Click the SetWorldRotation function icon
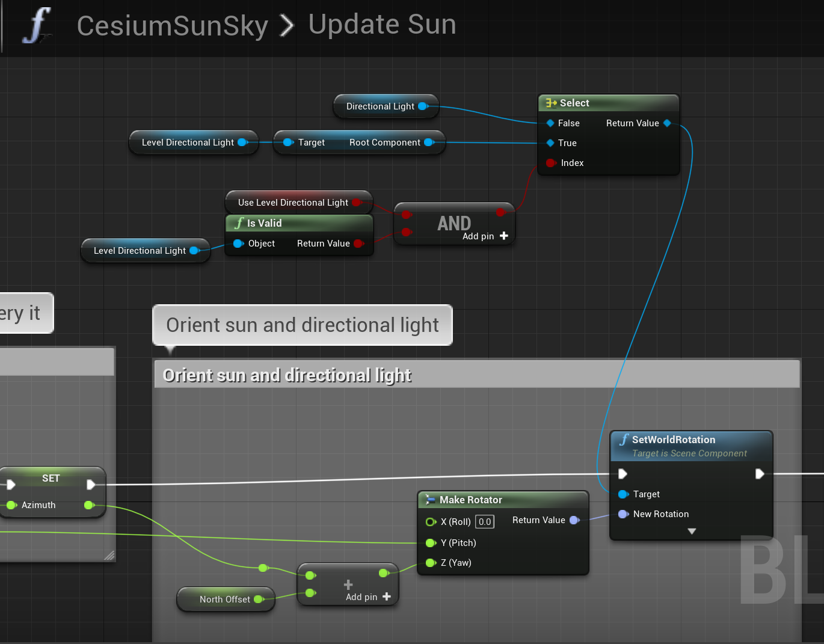824x644 pixels. pyautogui.click(x=624, y=440)
